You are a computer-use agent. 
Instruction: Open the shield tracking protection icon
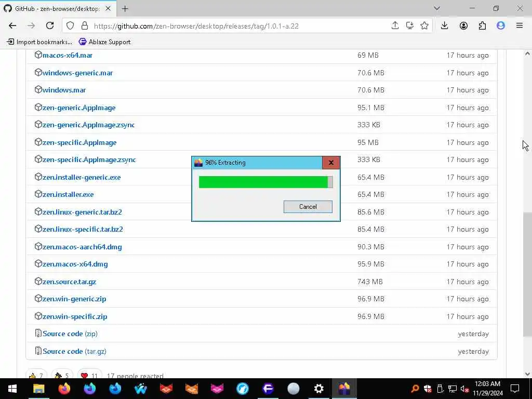point(70,26)
